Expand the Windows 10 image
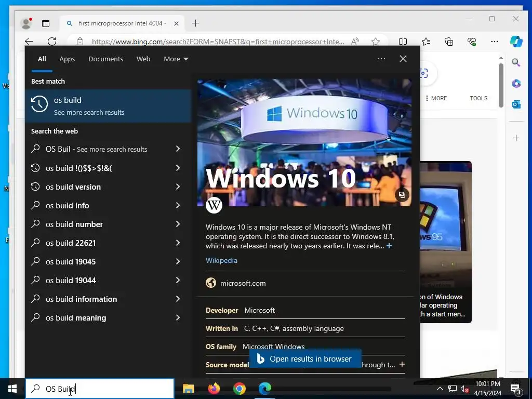The image size is (532, 399). [x=402, y=195]
